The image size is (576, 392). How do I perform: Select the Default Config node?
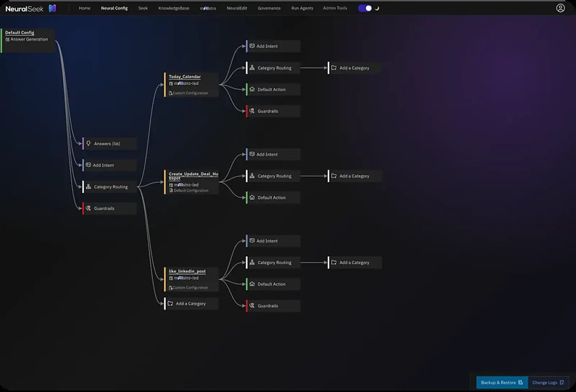pos(28,41)
